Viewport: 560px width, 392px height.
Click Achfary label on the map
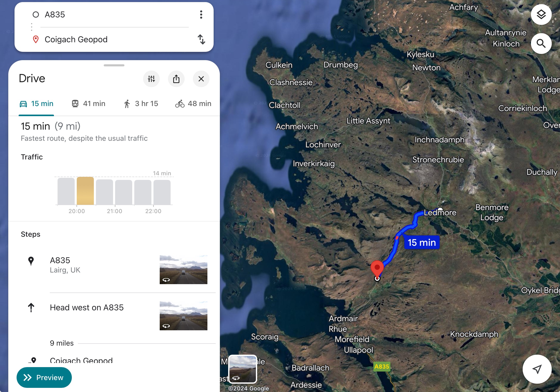[x=464, y=7]
